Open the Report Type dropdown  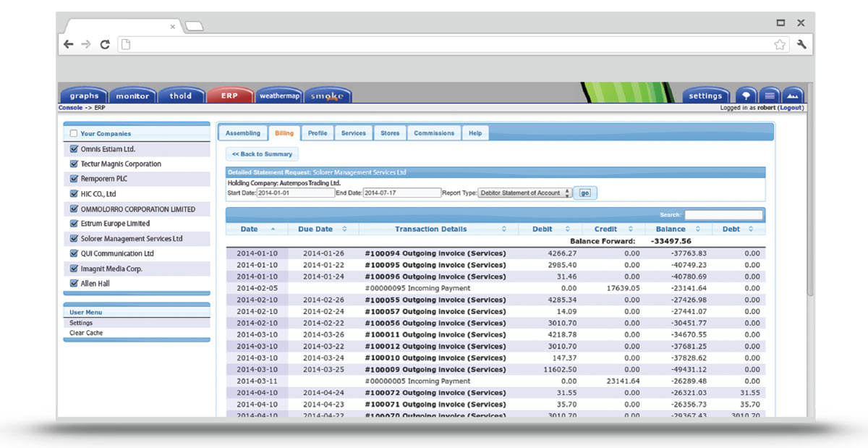[525, 193]
